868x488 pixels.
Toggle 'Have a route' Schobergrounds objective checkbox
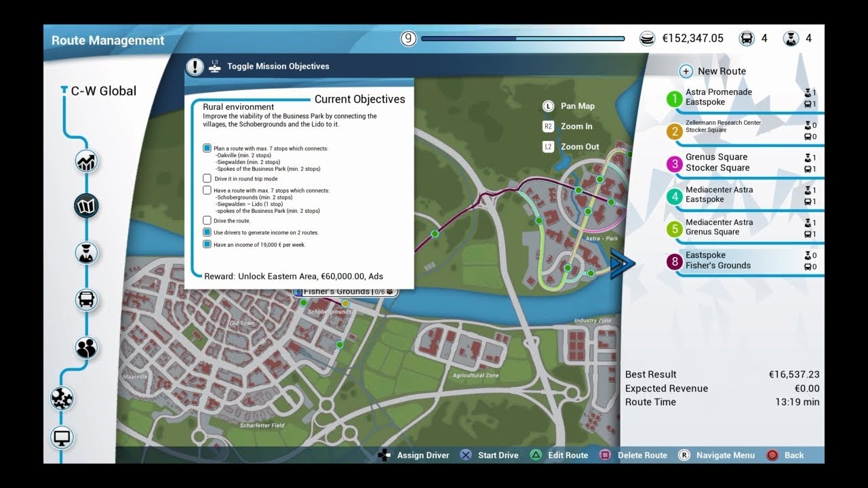point(208,190)
